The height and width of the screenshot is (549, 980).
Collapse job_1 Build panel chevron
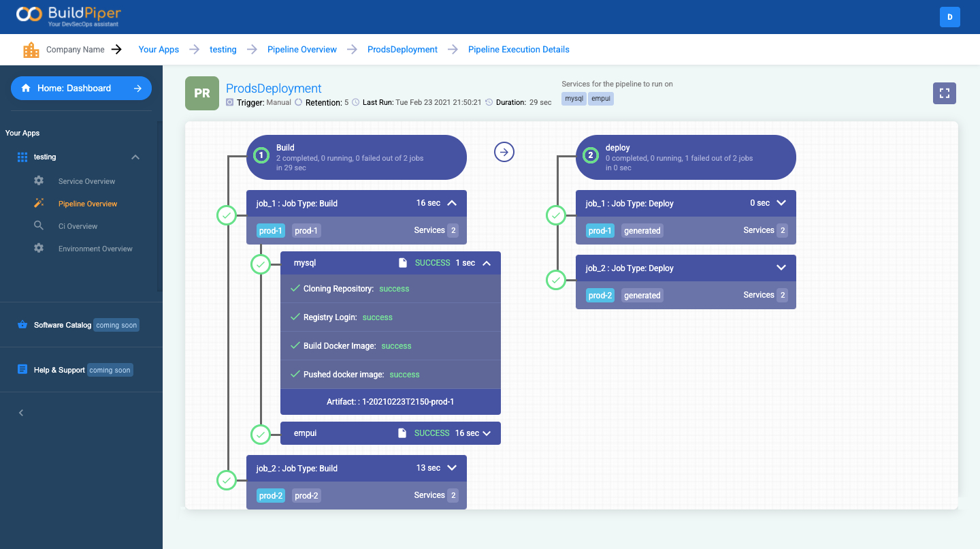[453, 203]
